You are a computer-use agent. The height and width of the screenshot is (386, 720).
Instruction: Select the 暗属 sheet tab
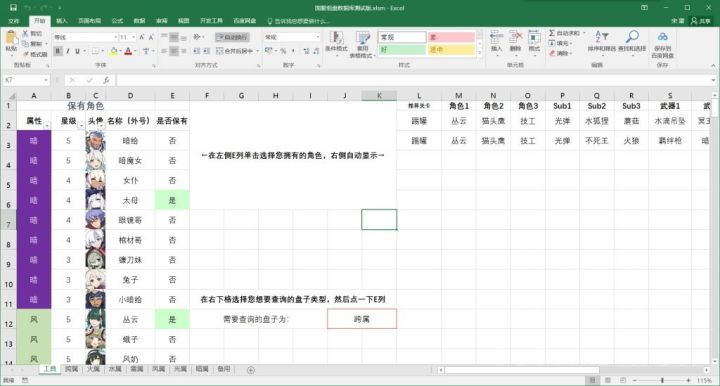click(202, 369)
